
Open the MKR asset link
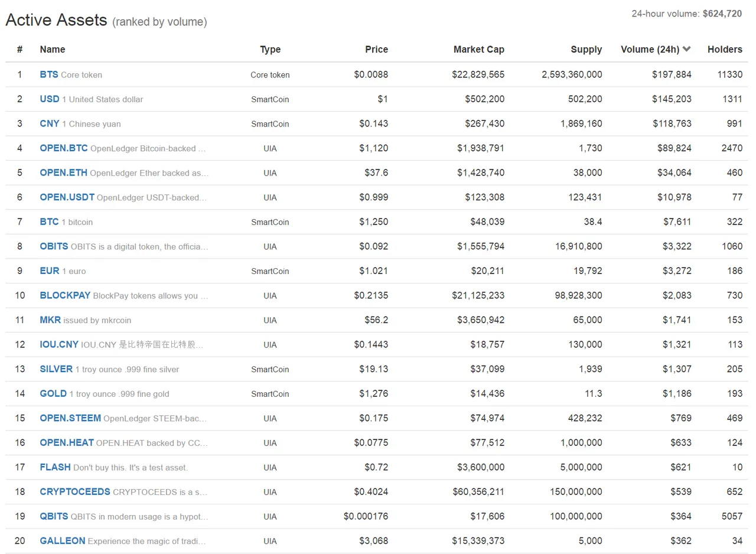tap(50, 320)
